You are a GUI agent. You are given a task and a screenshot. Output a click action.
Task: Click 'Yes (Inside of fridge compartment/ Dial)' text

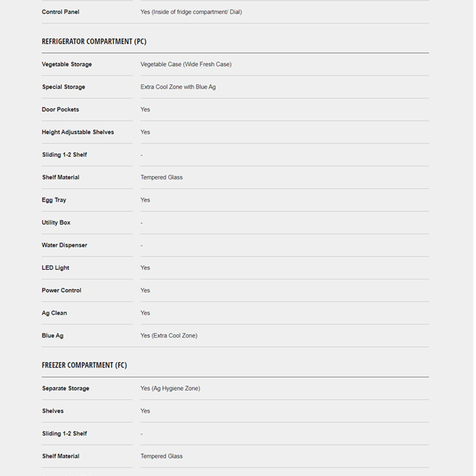191,12
